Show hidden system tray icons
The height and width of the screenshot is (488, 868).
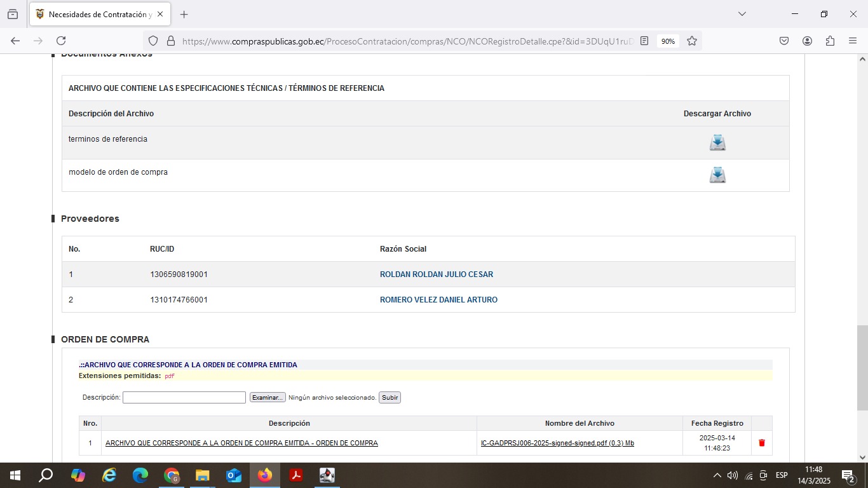coord(717,475)
